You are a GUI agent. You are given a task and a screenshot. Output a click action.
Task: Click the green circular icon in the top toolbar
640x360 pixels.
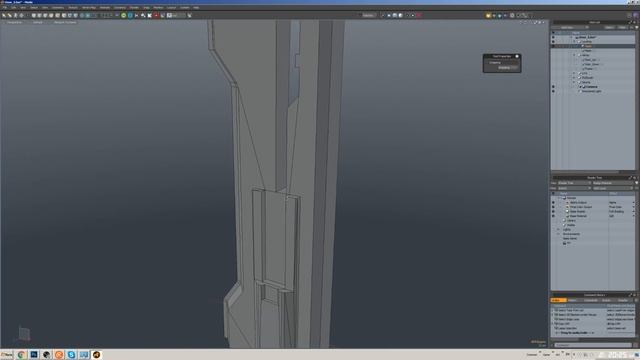click(123, 16)
